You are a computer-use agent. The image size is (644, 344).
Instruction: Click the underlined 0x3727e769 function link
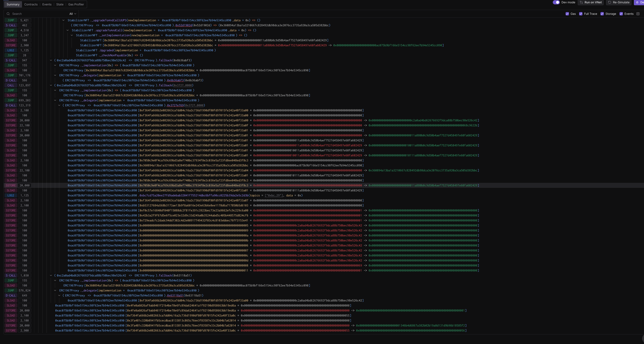(x=175, y=105)
